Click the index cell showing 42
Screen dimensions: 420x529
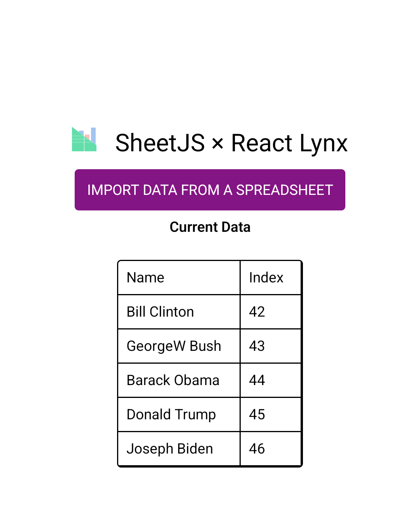(x=271, y=312)
